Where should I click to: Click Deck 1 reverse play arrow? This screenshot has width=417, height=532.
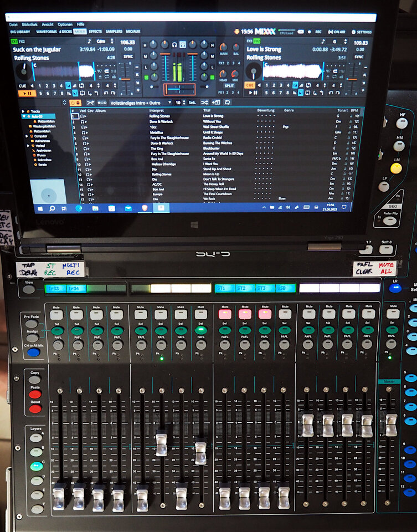coord(32,86)
